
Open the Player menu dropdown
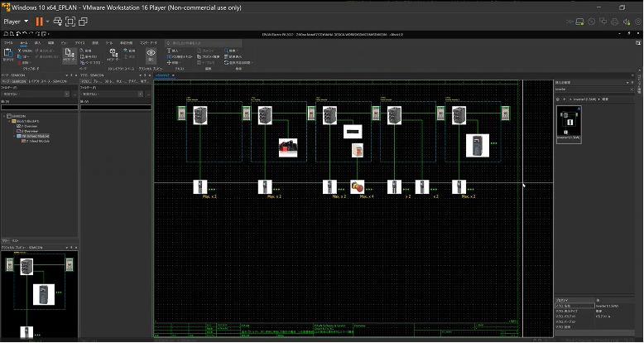point(15,21)
